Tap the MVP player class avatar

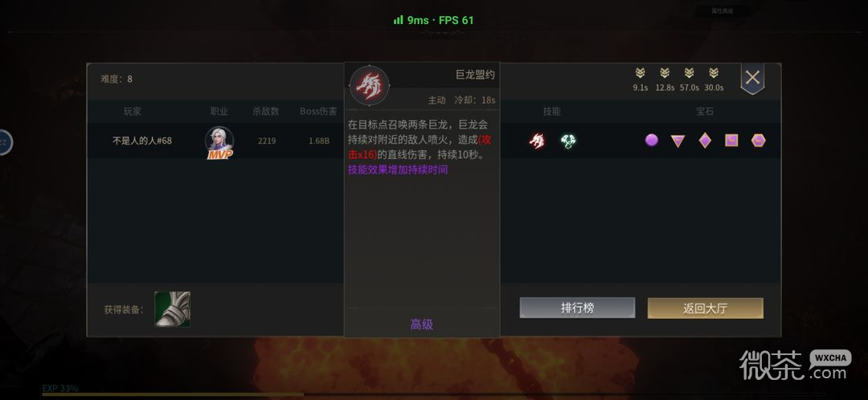[x=219, y=142]
